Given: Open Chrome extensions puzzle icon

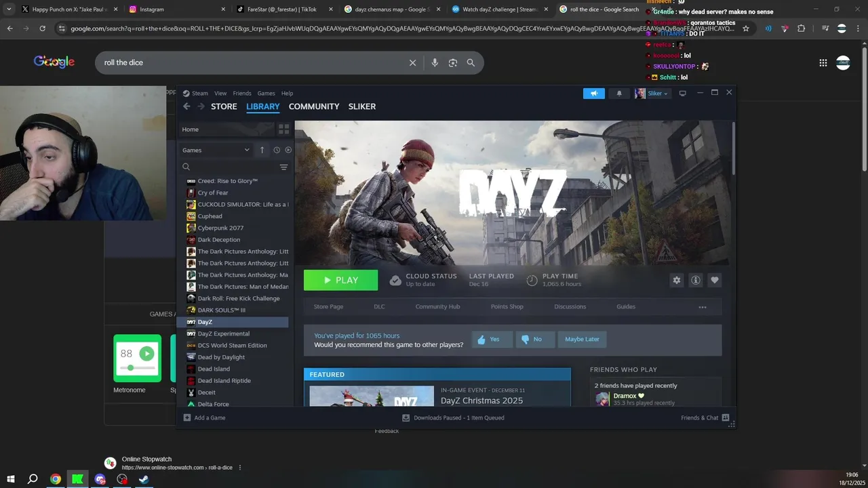Looking at the screenshot, I should pos(802,28).
